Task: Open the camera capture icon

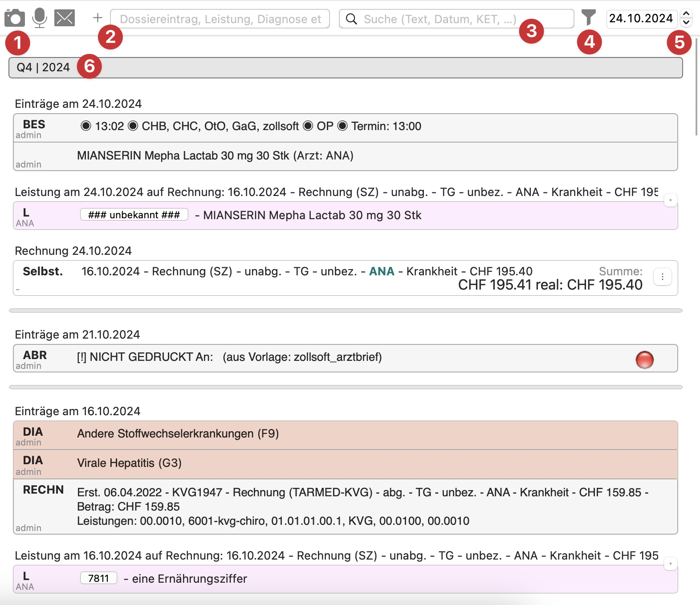Action: [15, 18]
